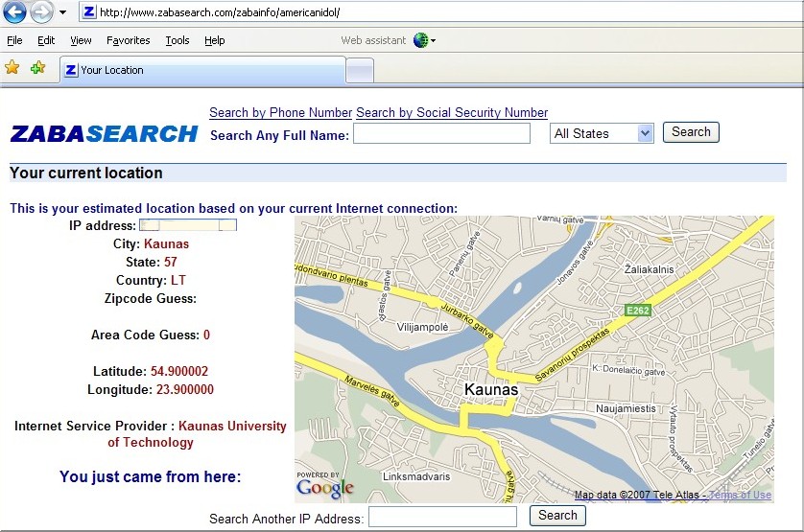Follow the Search by Phone Number link

pos(280,113)
